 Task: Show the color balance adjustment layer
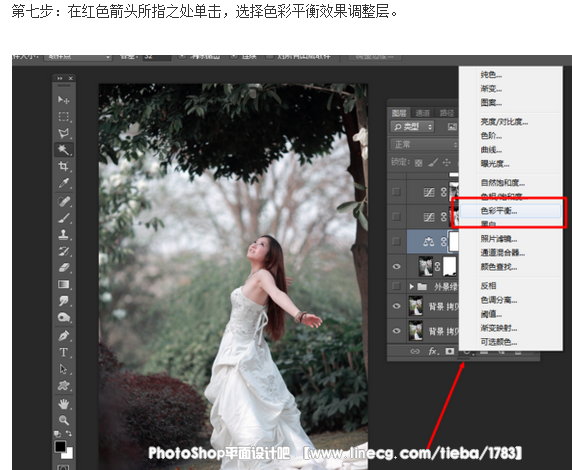396,241
